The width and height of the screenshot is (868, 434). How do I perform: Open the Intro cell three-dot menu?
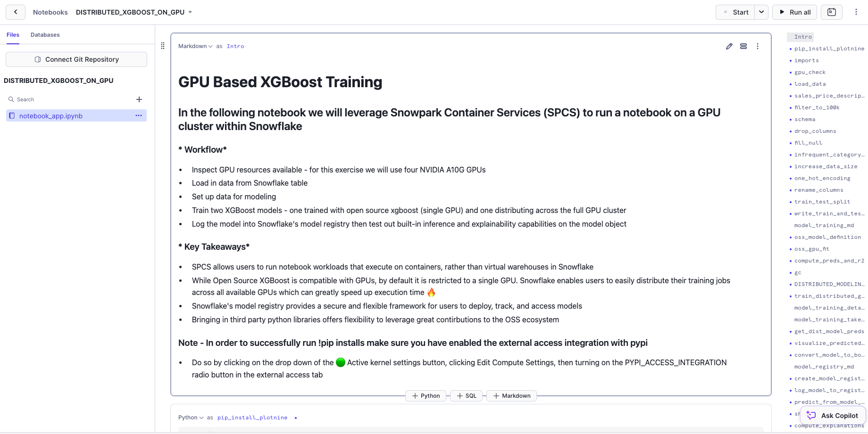pyautogui.click(x=758, y=46)
